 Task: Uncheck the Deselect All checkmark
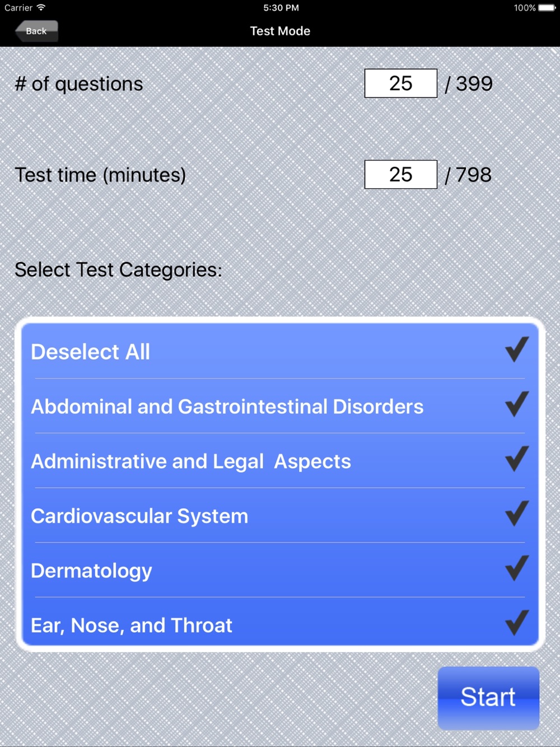[516, 350]
